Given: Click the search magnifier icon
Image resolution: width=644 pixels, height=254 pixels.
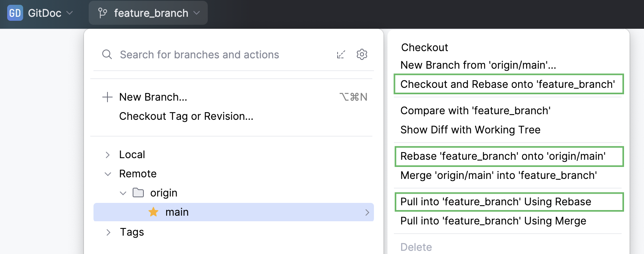Looking at the screenshot, I should (107, 54).
